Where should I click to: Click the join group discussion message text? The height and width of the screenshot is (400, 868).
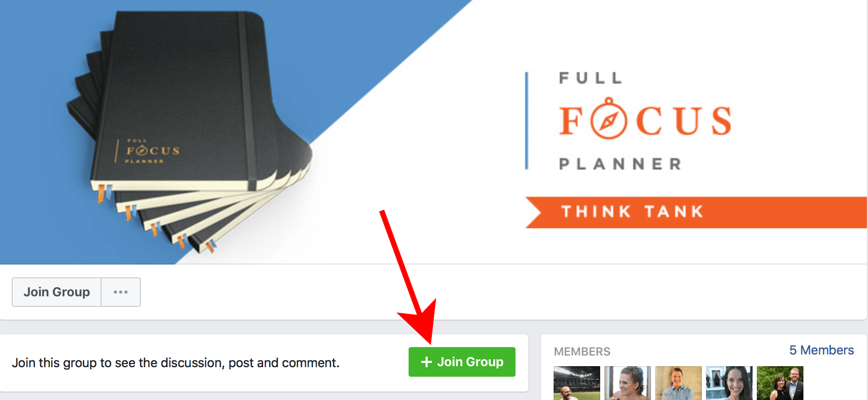pos(176,363)
